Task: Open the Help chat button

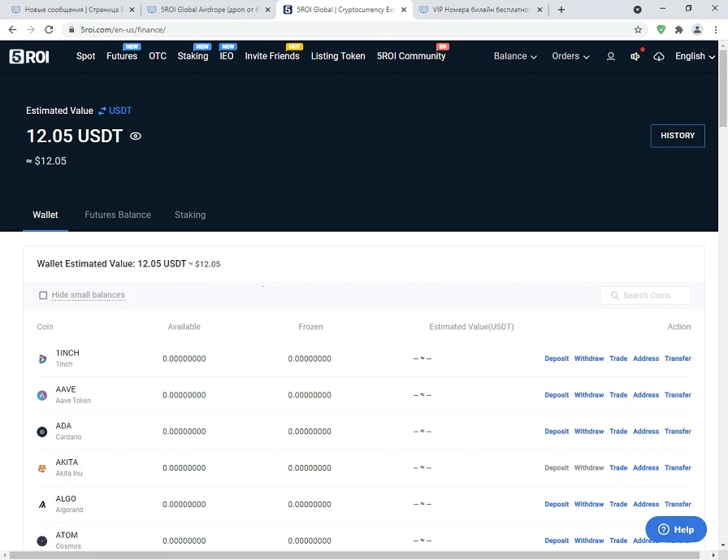Action: (x=676, y=529)
